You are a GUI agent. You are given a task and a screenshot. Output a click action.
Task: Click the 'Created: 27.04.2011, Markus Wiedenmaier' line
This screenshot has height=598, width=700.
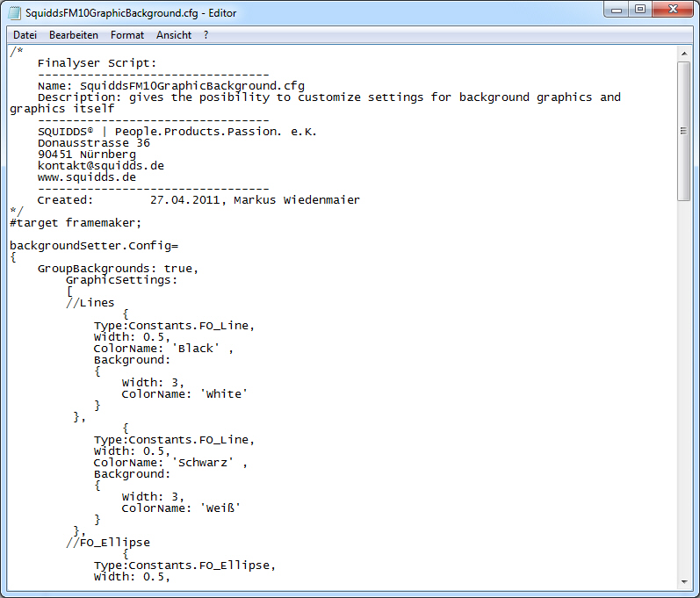click(x=198, y=200)
